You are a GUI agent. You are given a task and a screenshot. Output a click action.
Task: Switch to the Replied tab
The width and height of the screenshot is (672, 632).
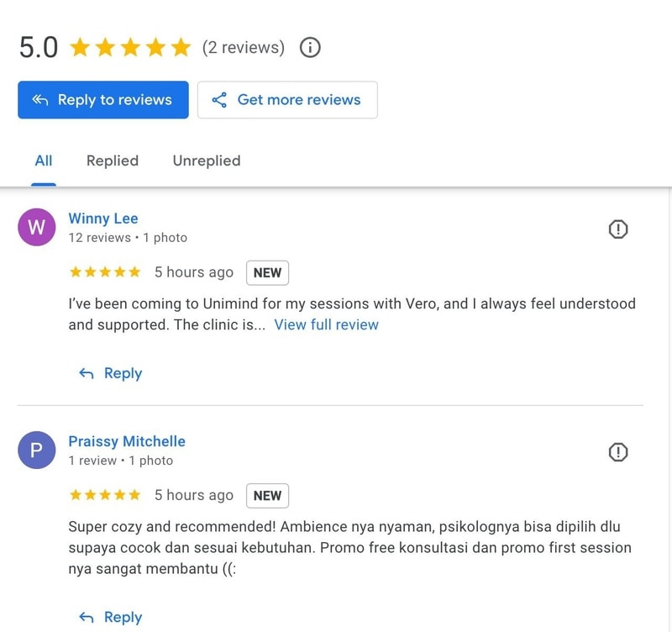[x=113, y=161]
